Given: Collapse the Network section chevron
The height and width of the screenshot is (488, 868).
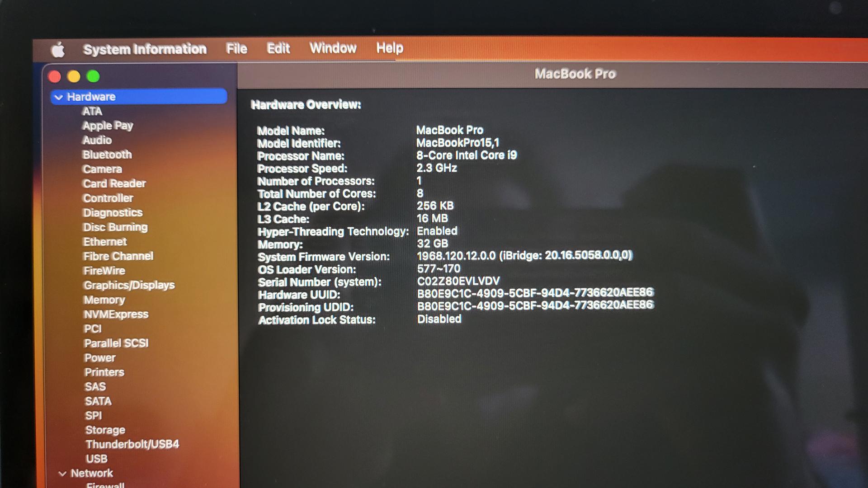Looking at the screenshot, I should 62,474.
